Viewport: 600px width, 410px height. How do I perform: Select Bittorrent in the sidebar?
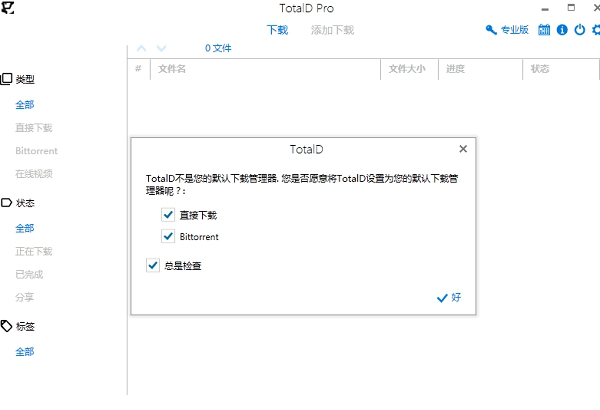pyautogui.click(x=36, y=151)
